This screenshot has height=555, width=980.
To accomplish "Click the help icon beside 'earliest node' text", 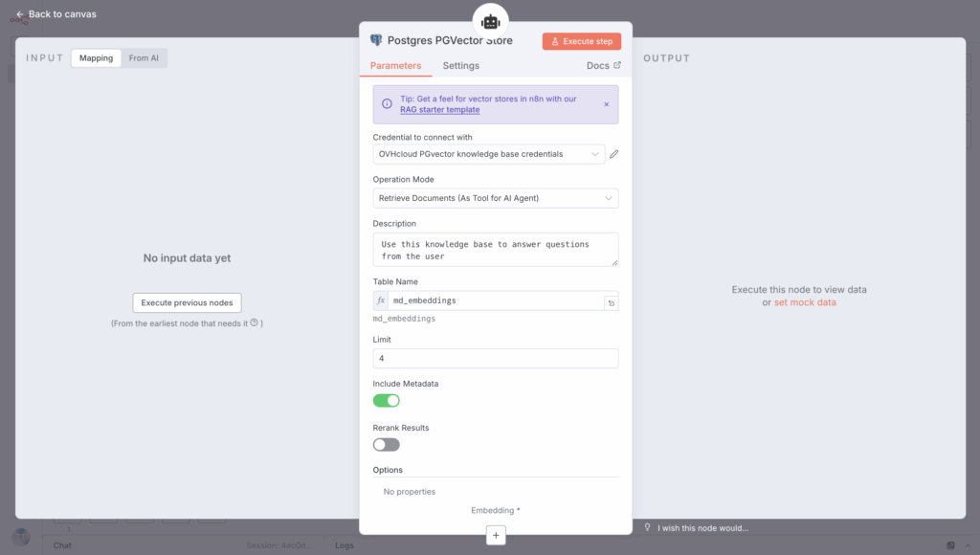I will pos(254,323).
